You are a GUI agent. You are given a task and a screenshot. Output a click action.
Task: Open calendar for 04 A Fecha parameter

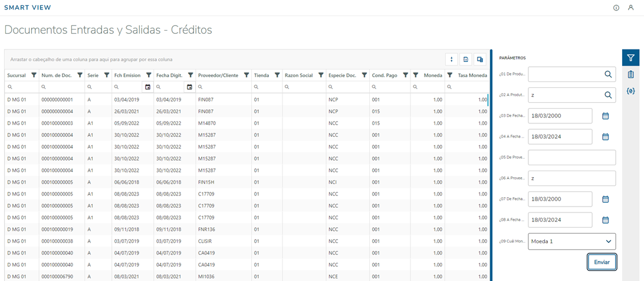coord(605,136)
